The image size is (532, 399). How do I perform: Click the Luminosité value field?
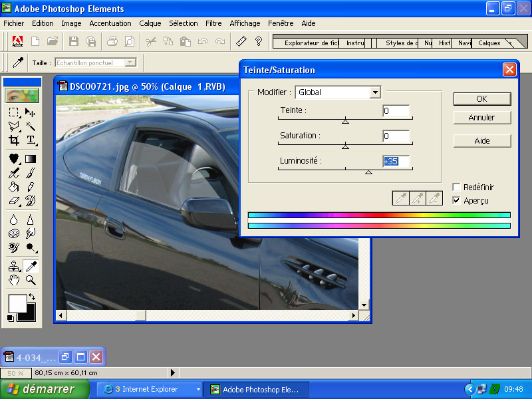[396, 161]
